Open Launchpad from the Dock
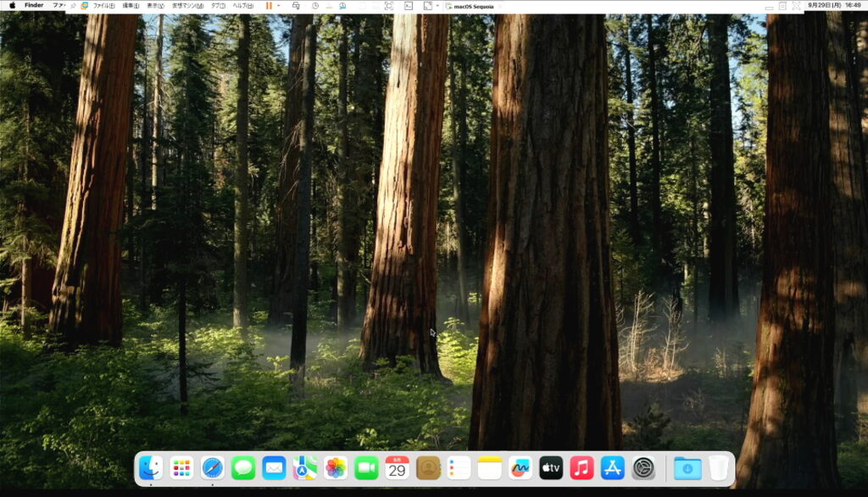This screenshot has width=868, height=497. pos(181,467)
